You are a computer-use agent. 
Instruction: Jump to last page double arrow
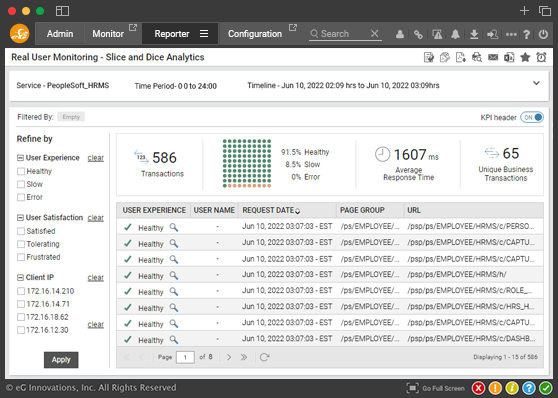click(244, 357)
